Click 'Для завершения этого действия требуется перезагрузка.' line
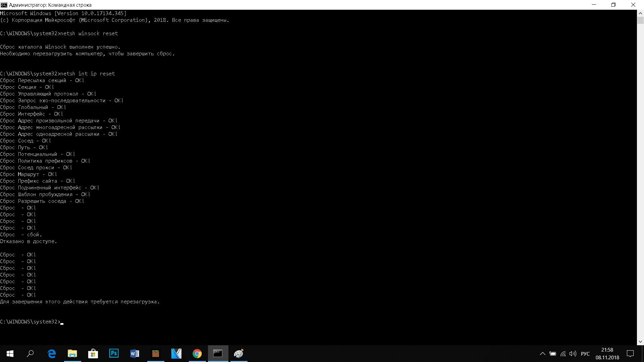This screenshot has height=362, width=644. (80, 302)
